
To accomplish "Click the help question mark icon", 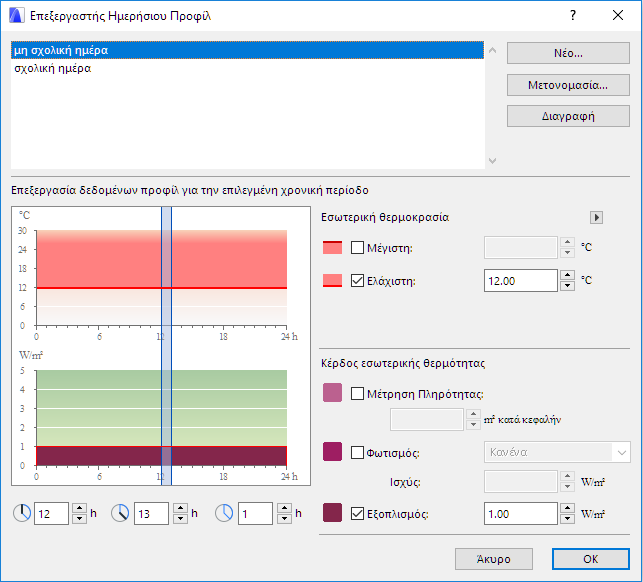I will pyautogui.click(x=573, y=17).
